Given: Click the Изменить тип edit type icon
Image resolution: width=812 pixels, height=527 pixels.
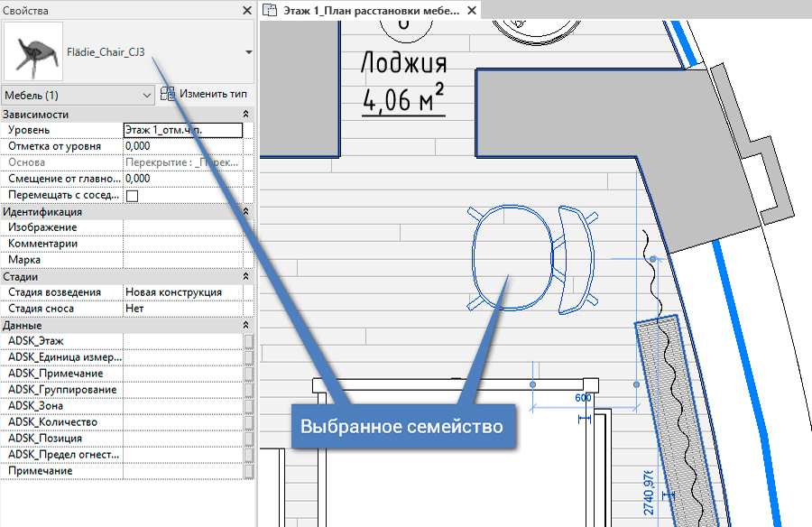Looking at the screenshot, I should pyautogui.click(x=167, y=94).
